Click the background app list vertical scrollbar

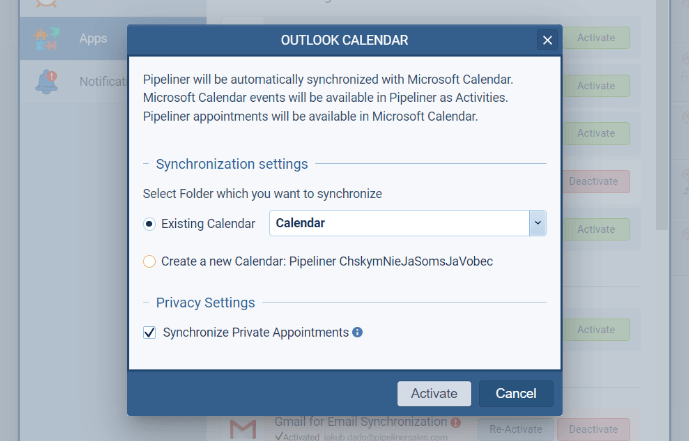660,120
